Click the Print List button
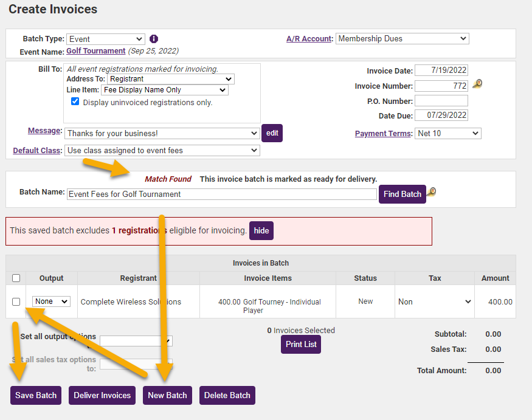The width and height of the screenshot is (532, 420). [300, 345]
